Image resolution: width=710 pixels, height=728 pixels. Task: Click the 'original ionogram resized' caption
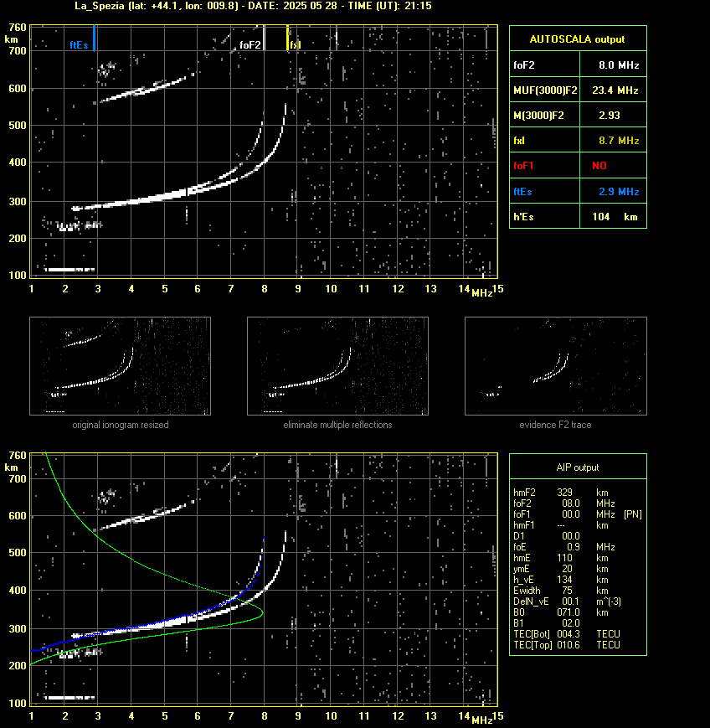pos(121,425)
